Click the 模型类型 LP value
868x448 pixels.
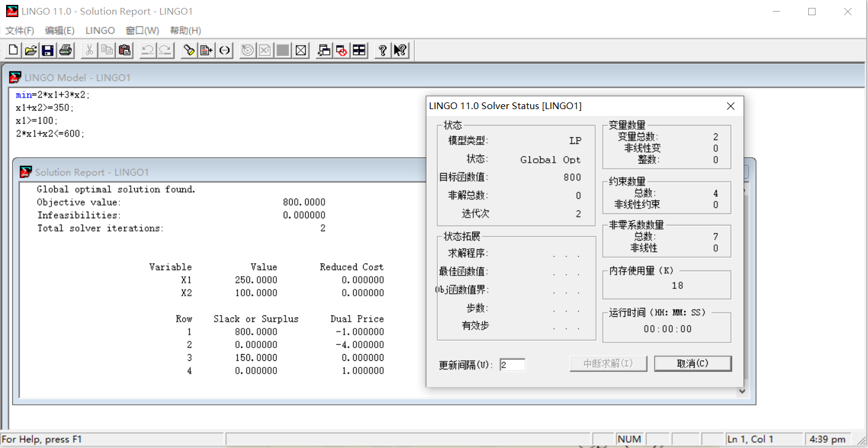pyautogui.click(x=575, y=141)
